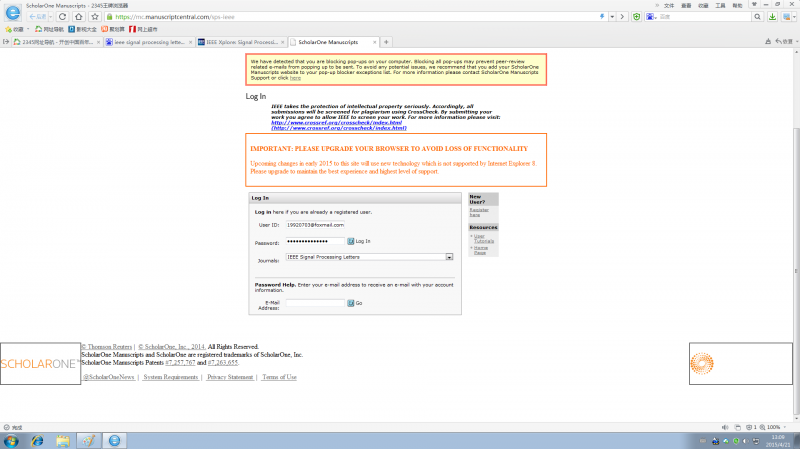This screenshot has width=800, height=449.
Task: Open the first crossref crosscheck link
Action: pyautogui.click(x=336, y=122)
